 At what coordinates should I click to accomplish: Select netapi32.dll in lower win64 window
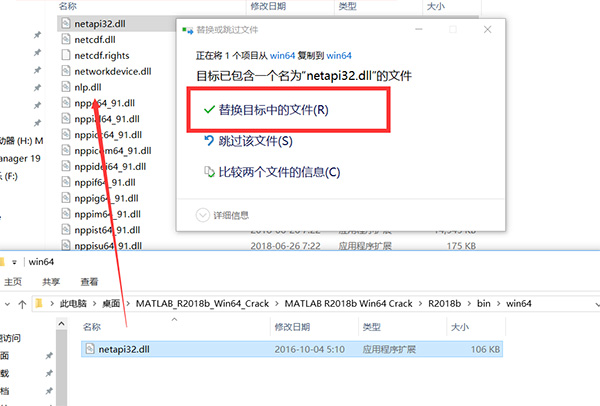(292, 349)
